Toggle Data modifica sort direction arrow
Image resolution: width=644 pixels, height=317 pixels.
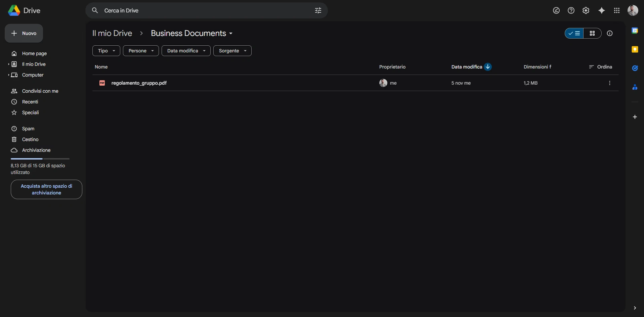click(488, 66)
